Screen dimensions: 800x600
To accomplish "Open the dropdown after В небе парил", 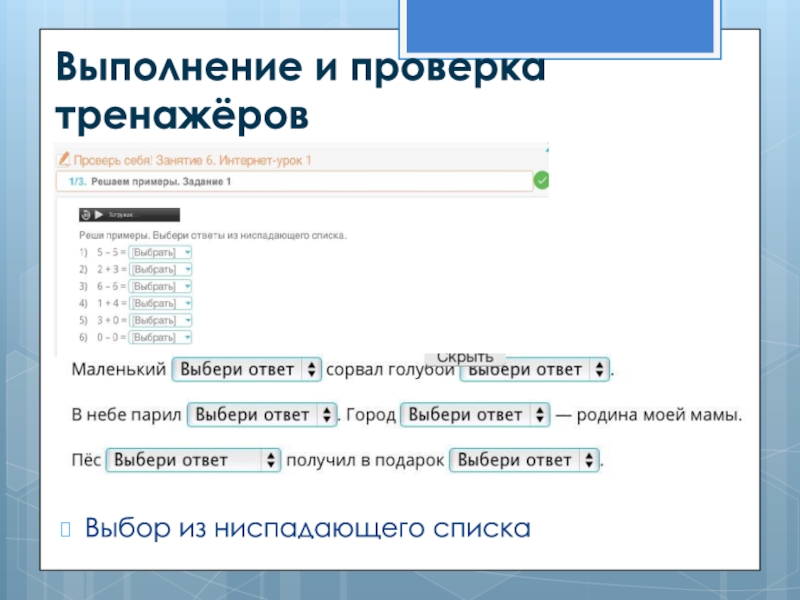I will [x=262, y=415].
